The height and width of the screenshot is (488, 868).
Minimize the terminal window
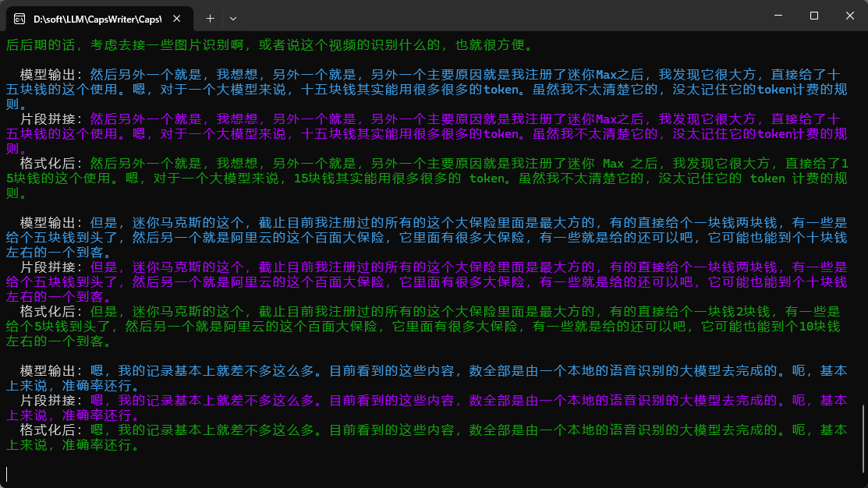(x=778, y=16)
